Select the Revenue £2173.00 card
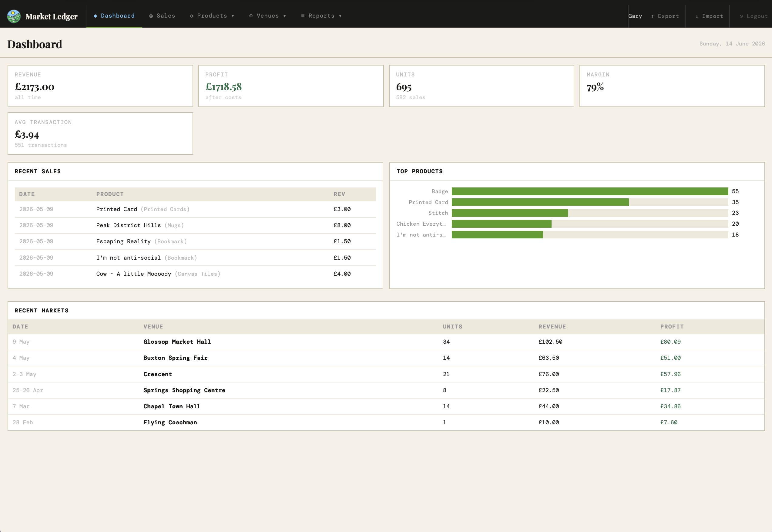The height and width of the screenshot is (532, 772). pos(100,86)
